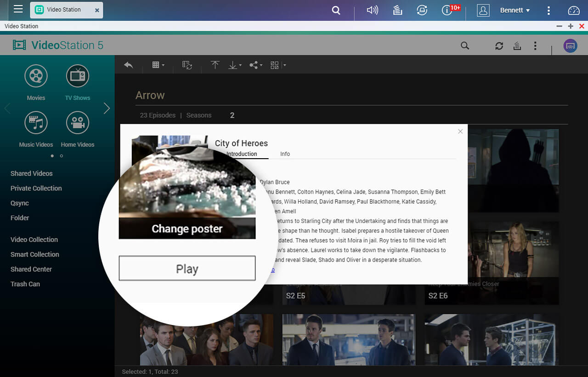Switch to the Introduction tab
The width and height of the screenshot is (588, 377).
pyautogui.click(x=242, y=154)
